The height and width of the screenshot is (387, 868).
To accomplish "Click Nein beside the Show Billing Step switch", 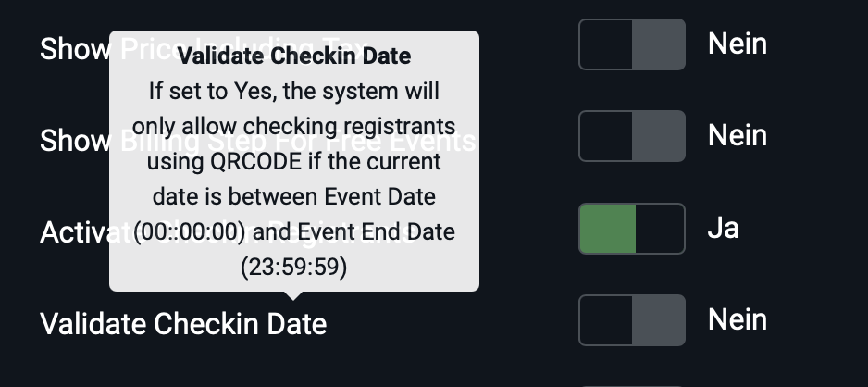I will click(738, 135).
